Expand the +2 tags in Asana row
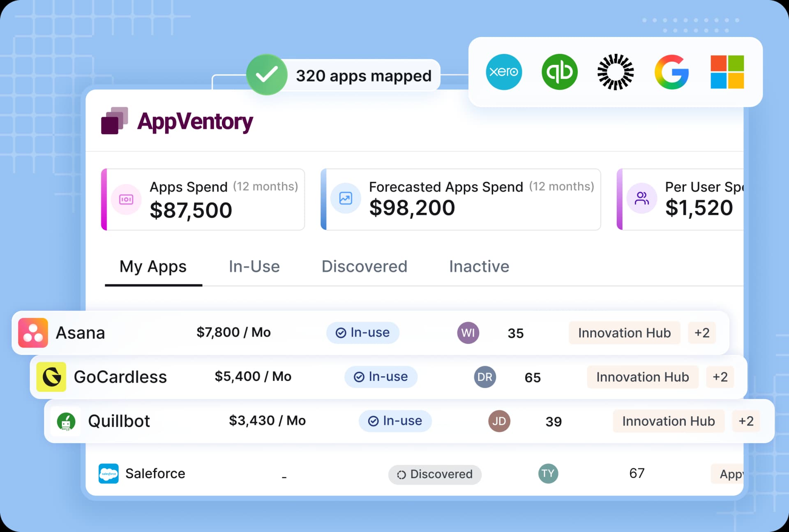This screenshot has width=789, height=532. [702, 333]
